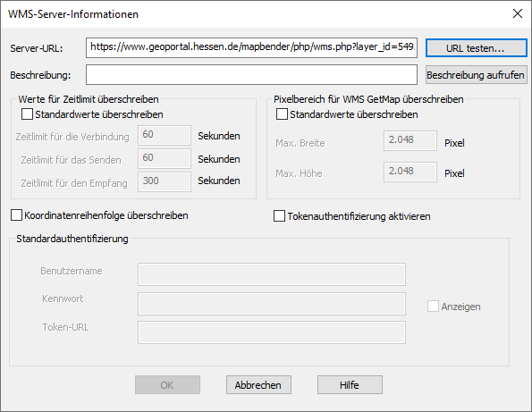The image size is (532, 412).
Task: Click the URL testen button
Action: (x=476, y=48)
